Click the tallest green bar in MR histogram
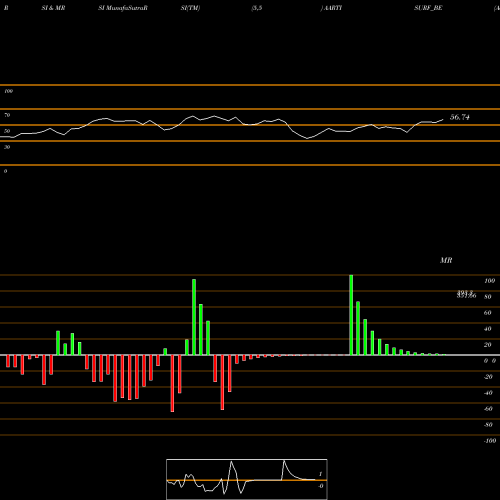Viewport: 500px width, 500px height. pos(351,315)
